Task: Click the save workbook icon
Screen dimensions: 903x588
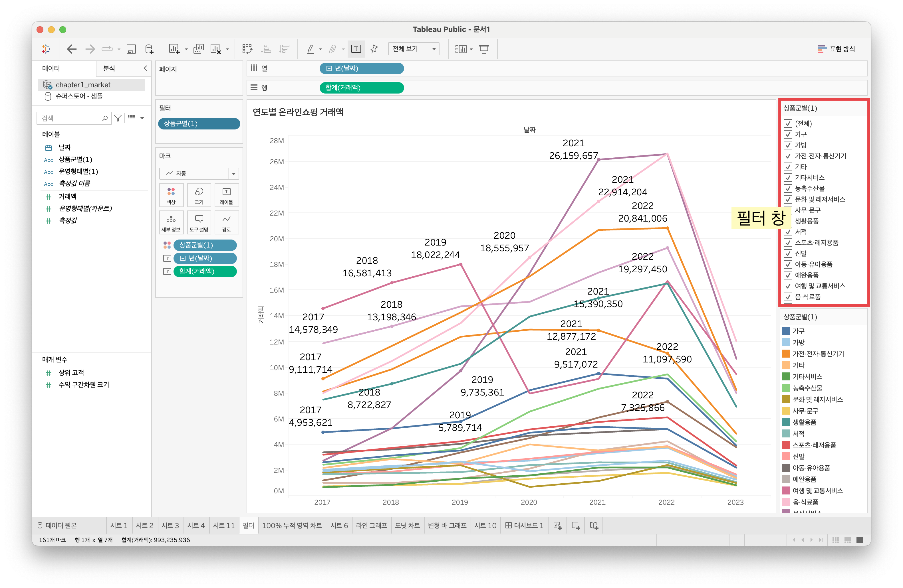Action: (x=131, y=49)
